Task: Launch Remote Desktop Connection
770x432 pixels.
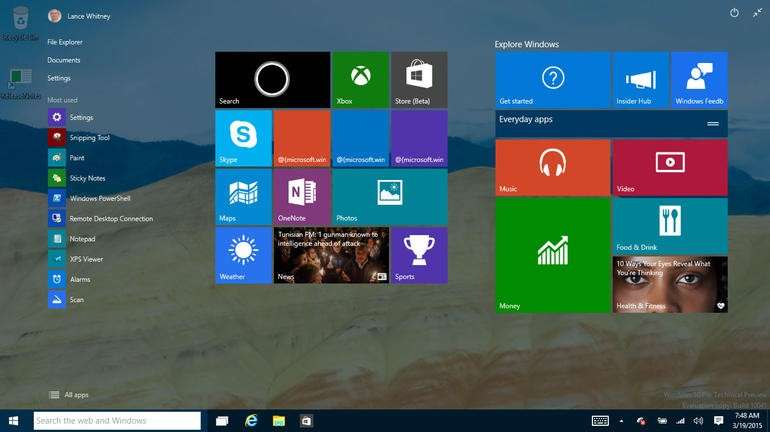Action: click(101, 218)
